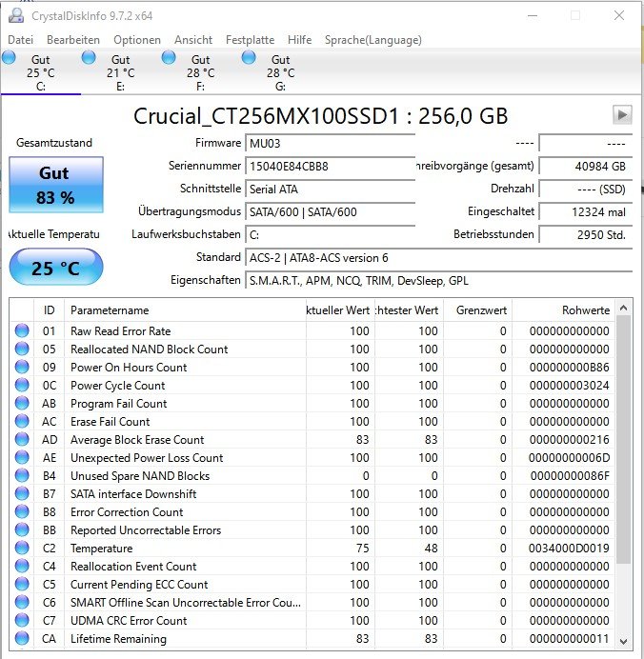Open the Bearbeiten menu
This screenshot has height=659, width=644.
73,40
